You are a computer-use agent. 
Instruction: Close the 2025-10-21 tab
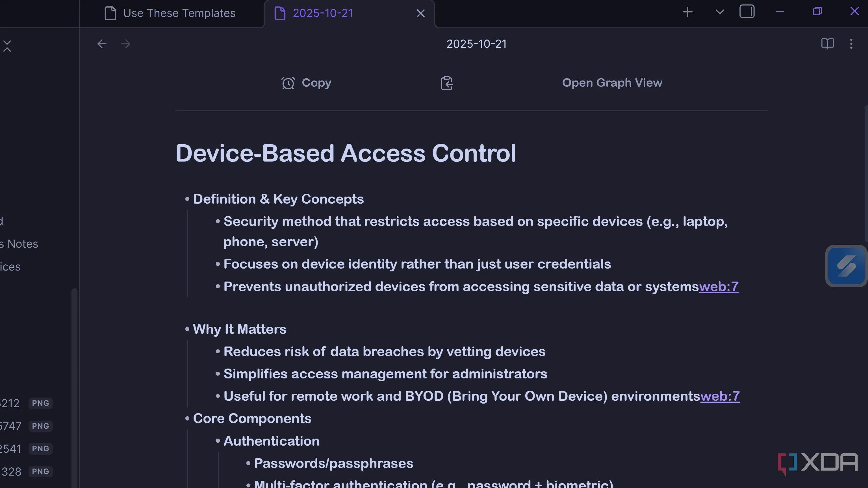pos(420,14)
